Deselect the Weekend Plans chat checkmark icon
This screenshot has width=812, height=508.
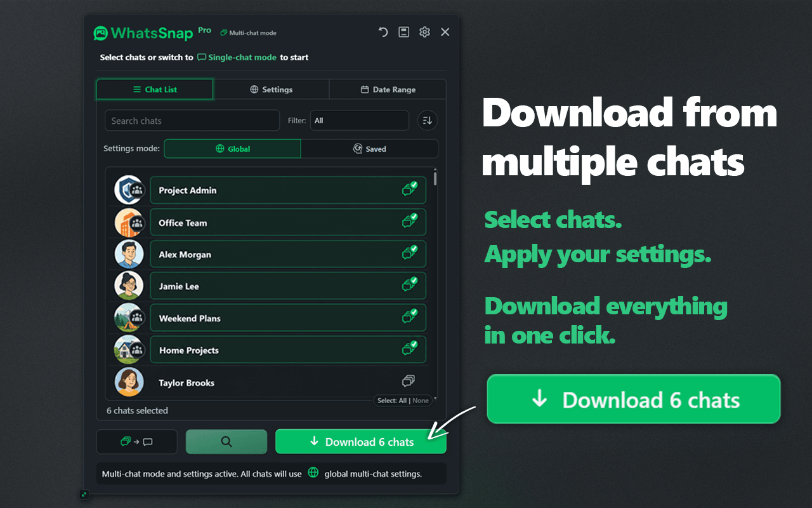coord(409,317)
